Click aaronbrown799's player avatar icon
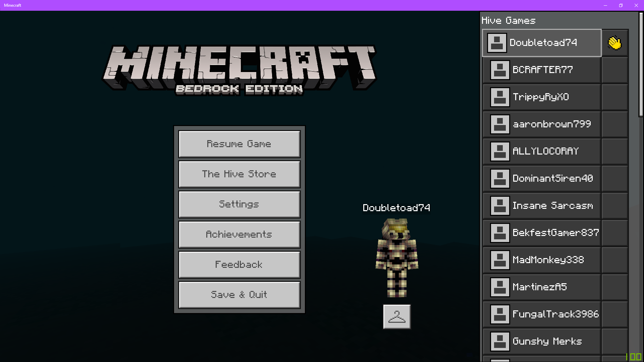Screen dimensions: 644x362 [500, 124]
